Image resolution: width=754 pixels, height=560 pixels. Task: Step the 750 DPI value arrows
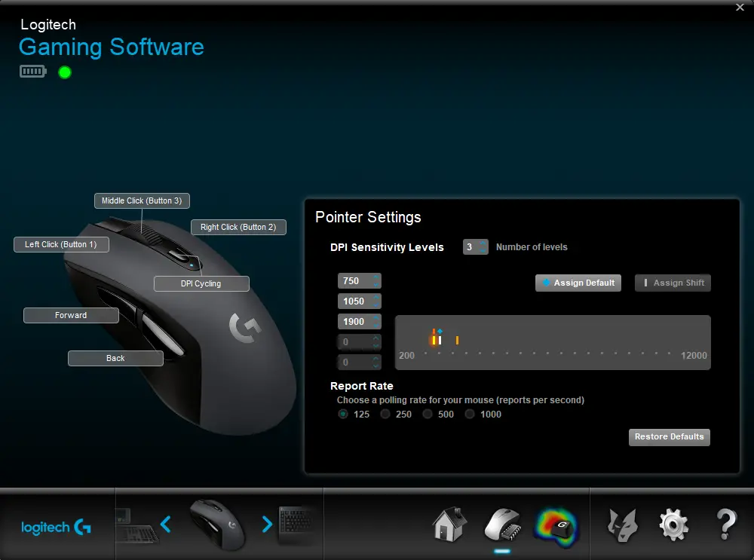pyautogui.click(x=376, y=280)
